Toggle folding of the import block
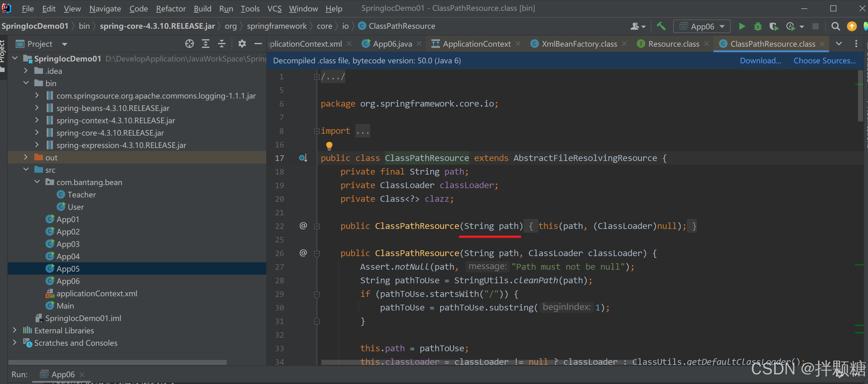868x384 pixels. [317, 131]
